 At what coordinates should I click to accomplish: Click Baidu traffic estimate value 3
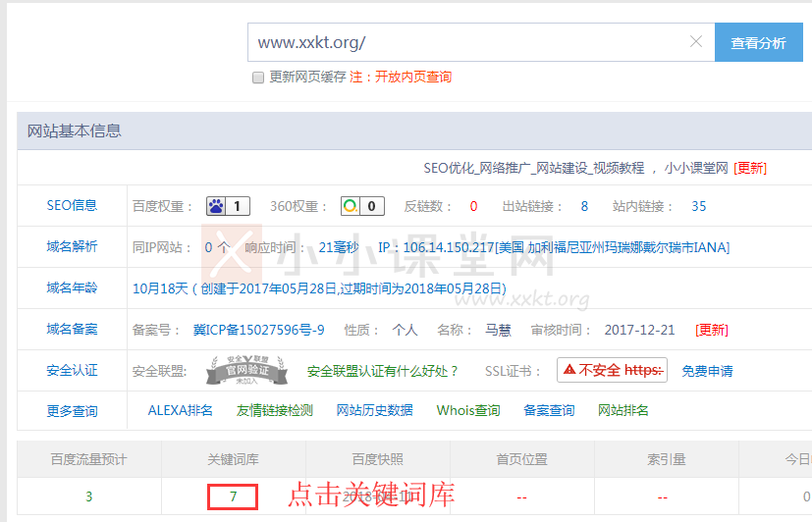(x=89, y=496)
